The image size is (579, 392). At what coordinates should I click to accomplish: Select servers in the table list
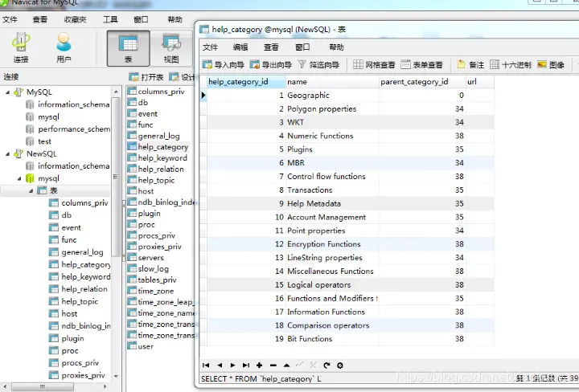coord(146,258)
